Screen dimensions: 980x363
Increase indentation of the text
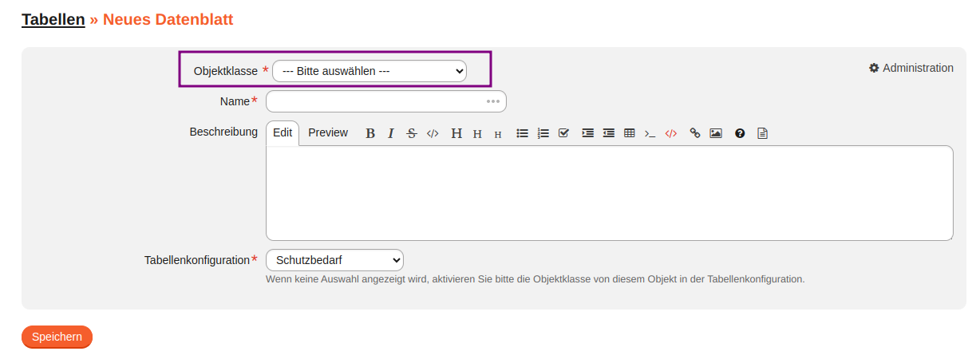(587, 133)
